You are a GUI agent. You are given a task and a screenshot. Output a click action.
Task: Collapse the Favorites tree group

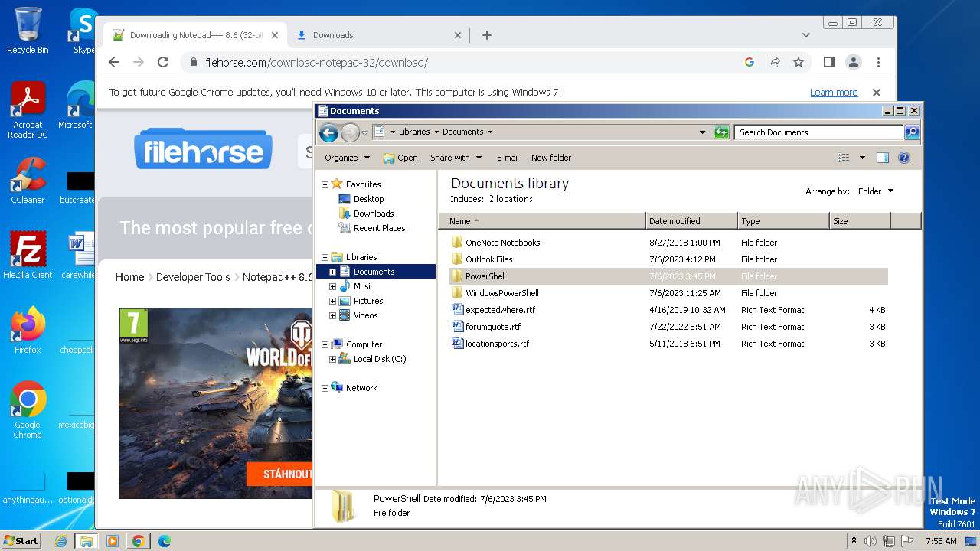325,184
